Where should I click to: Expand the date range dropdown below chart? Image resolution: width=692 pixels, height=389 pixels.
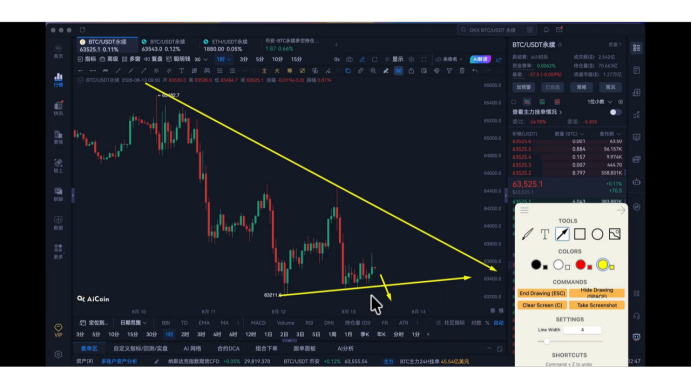133,323
